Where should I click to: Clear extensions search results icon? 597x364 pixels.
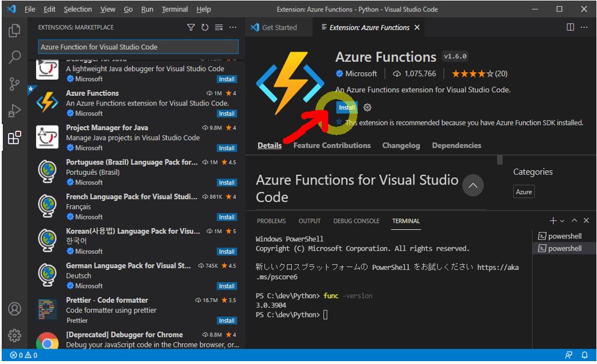point(219,28)
